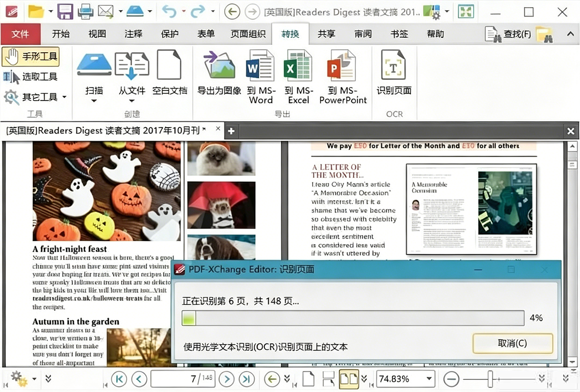Export pages as image (导出为图像)

[x=219, y=73]
